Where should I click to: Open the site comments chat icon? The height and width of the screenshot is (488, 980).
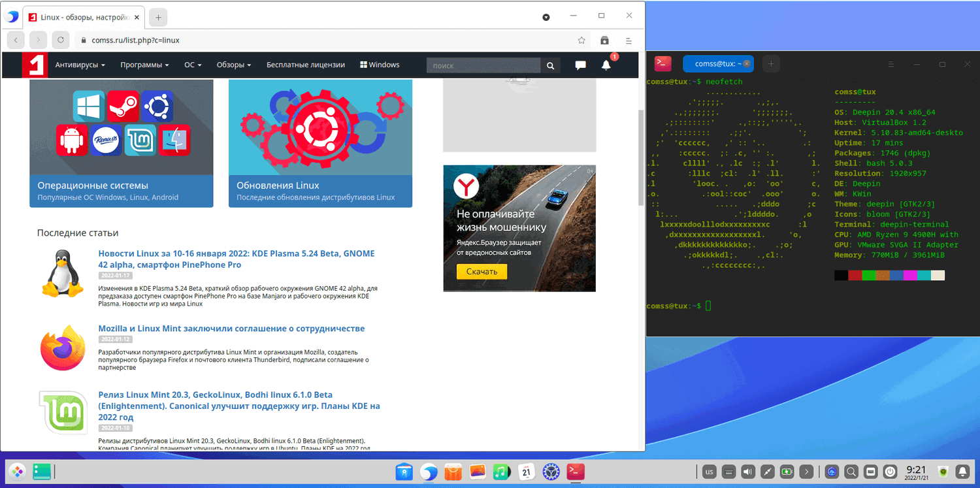[580, 65]
